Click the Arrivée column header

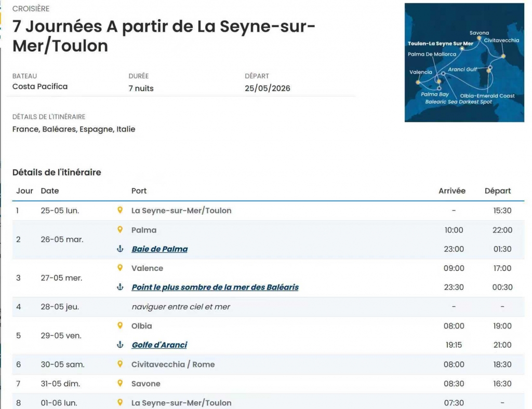pos(452,191)
